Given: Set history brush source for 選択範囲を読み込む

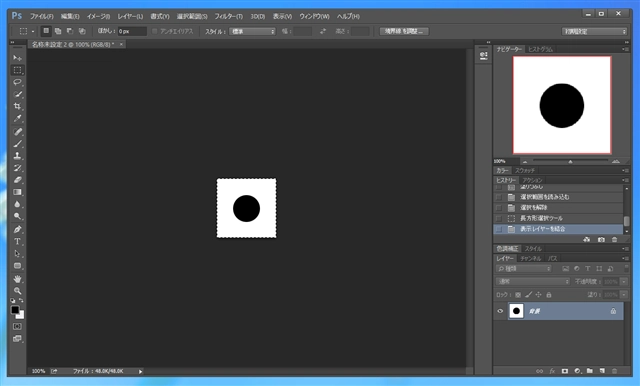Looking at the screenshot, I should point(498,197).
